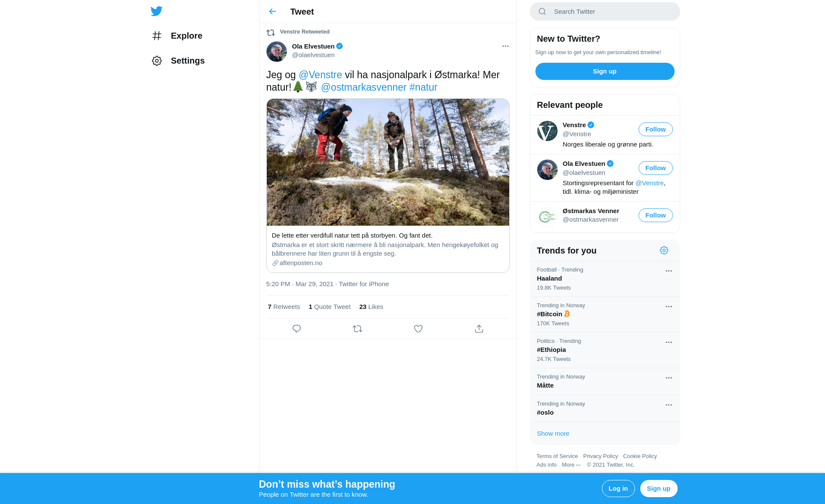
Task: Click the reply speech-bubble icon
Action: 296,329
